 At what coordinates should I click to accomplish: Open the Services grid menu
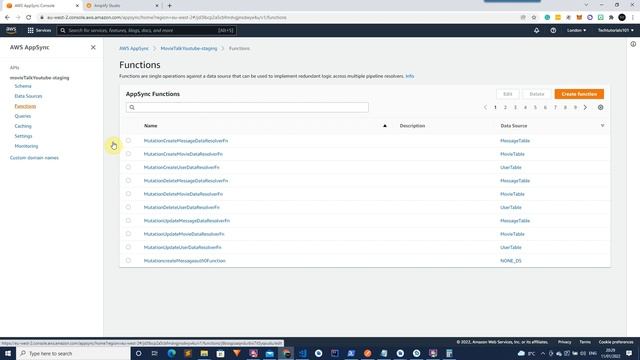click(x=39, y=30)
